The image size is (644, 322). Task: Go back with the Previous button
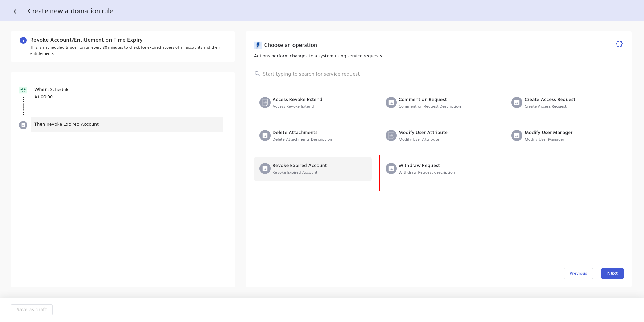[x=578, y=273]
